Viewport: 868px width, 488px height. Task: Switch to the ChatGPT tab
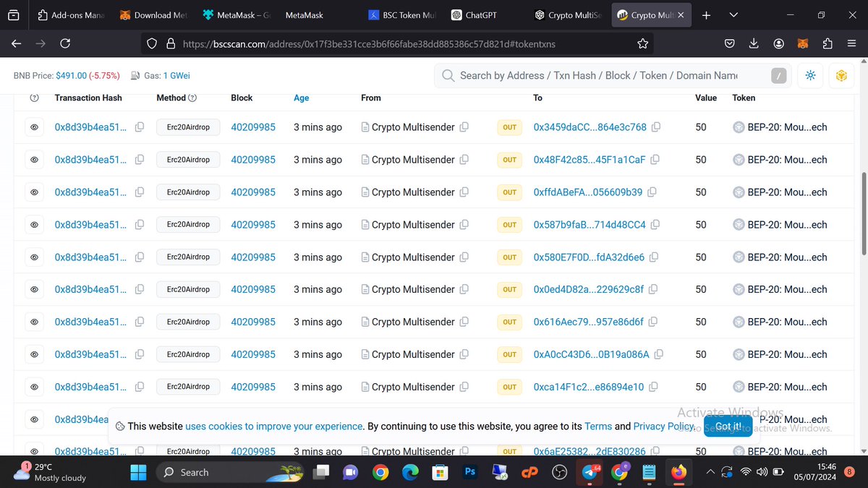[486, 15]
